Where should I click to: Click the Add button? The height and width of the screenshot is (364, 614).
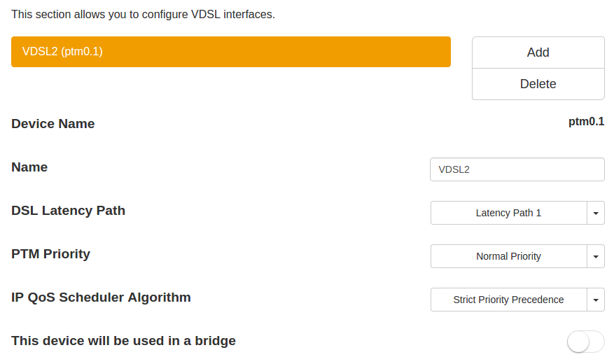(x=538, y=52)
